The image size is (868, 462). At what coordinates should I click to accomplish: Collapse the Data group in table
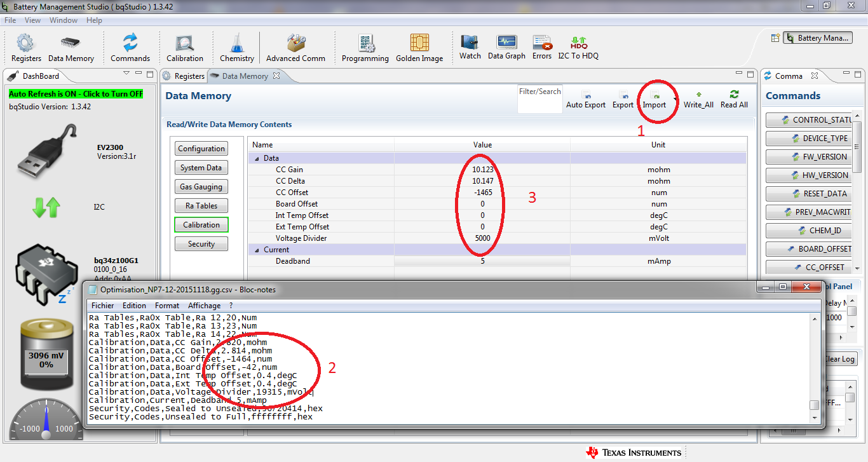coord(257,158)
